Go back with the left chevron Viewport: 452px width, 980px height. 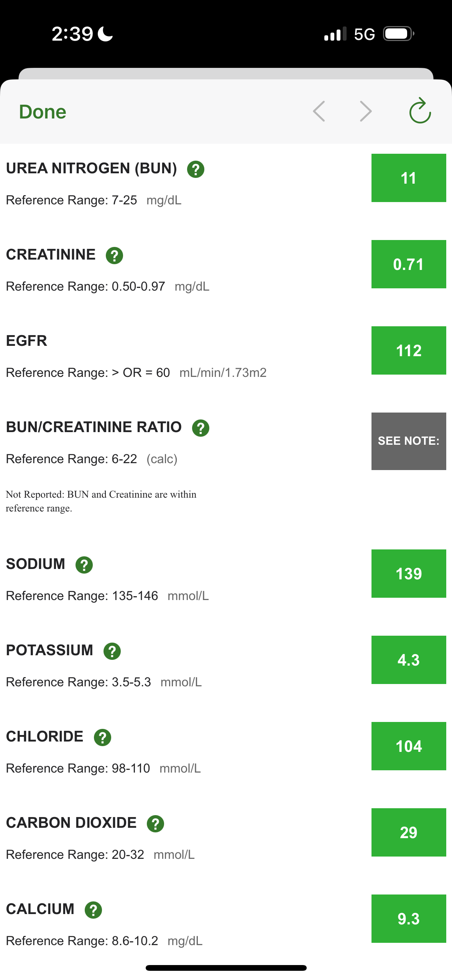[319, 112]
